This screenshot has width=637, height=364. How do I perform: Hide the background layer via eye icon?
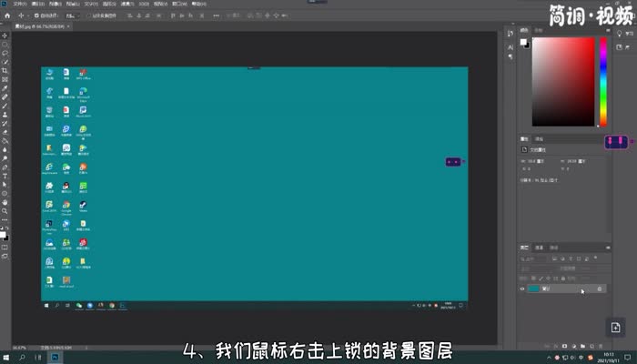522,288
